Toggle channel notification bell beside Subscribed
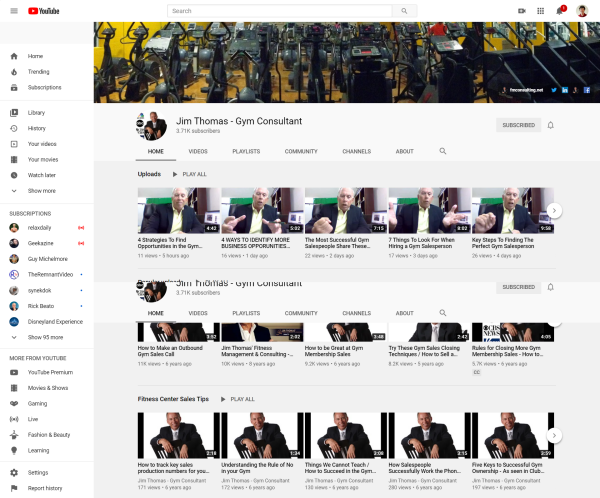600x498 pixels. tap(550, 125)
